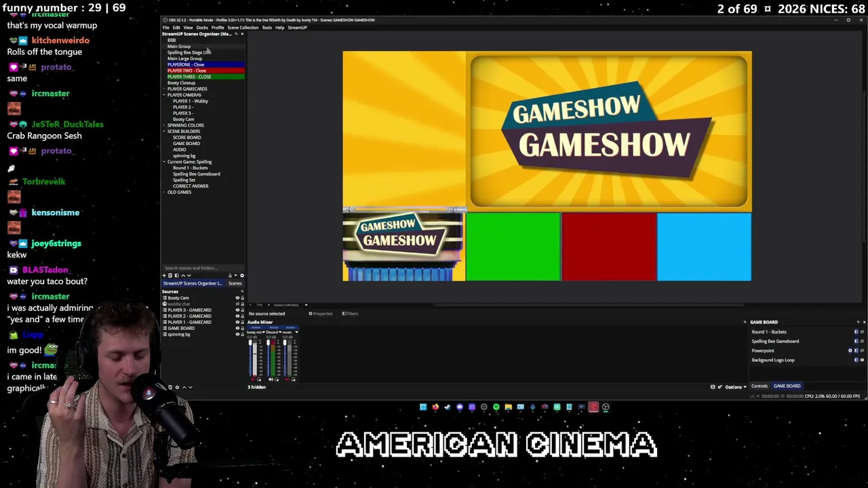868x488 pixels.
Task: Adjust the booty mic volume fader
Action: [x=250, y=342]
